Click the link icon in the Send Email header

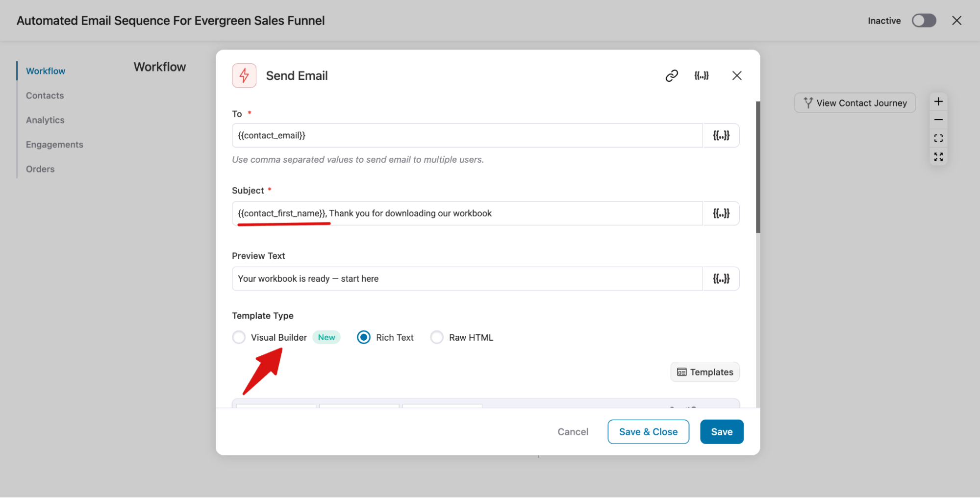click(671, 75)
